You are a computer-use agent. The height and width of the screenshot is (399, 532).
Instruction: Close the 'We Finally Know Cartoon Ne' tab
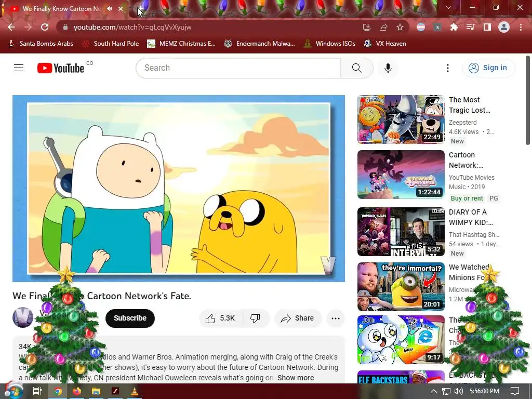(x=121, y=9)
